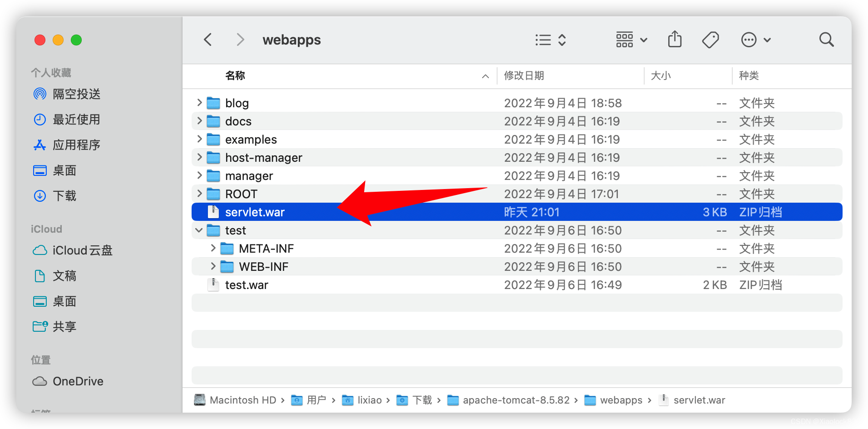
Task: Click 用户 in path bar
Action: (309, 400)
